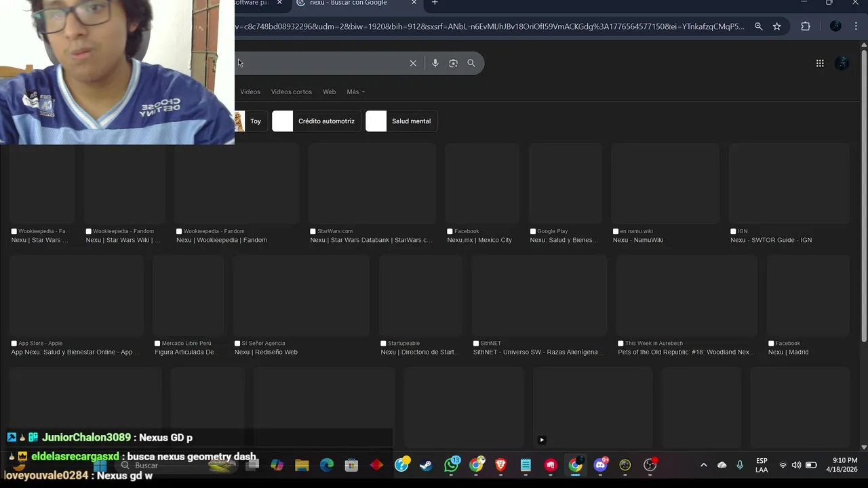Open 'Figura Articulada De...' Mercado Libre result
The image size is (868, 488).
(x=186, y=352)
